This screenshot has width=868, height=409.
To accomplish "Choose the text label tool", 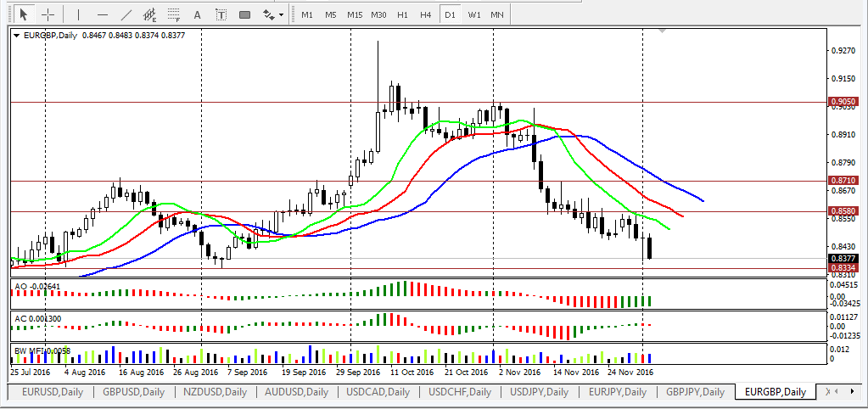I will pyautogui.click(x=221, y=15).
